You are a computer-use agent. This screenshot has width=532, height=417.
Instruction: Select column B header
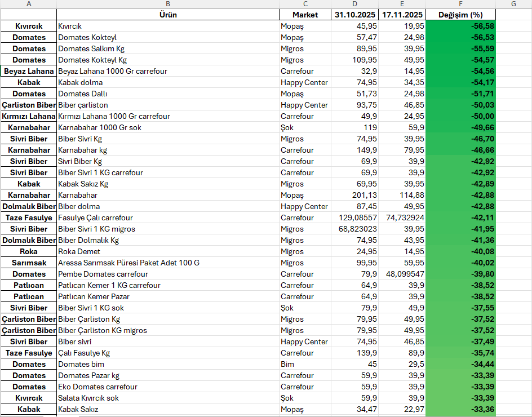[168, 4]
